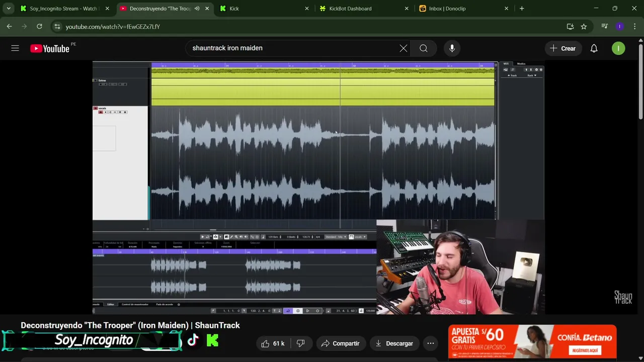Close the Deconstruyendo The Trooper tab
This screenshot has width=644, height=362.
207,9
